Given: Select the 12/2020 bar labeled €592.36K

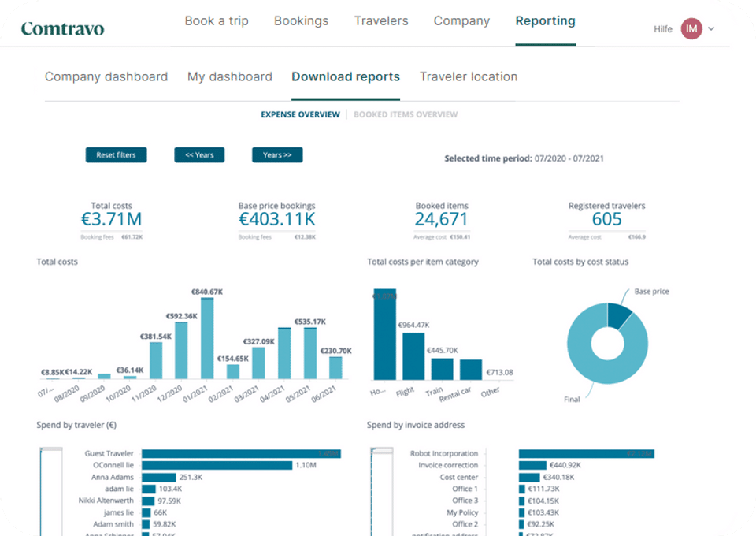Looking at the screenshot, I should point(181,350).
